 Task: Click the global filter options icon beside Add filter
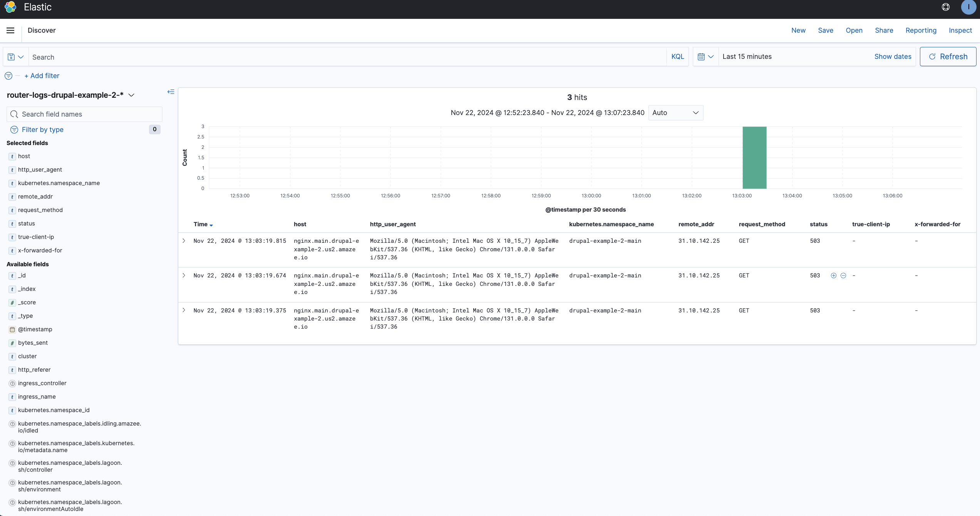[x=8, y=76]
